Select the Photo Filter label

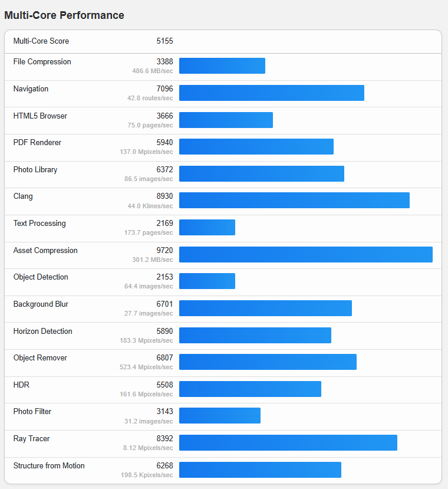[32, 412]
